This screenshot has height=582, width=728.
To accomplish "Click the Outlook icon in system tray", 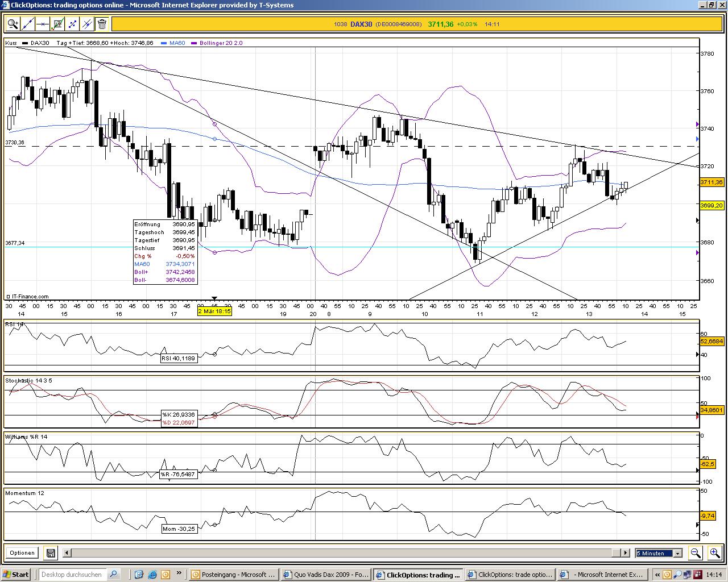I will 668,574.
